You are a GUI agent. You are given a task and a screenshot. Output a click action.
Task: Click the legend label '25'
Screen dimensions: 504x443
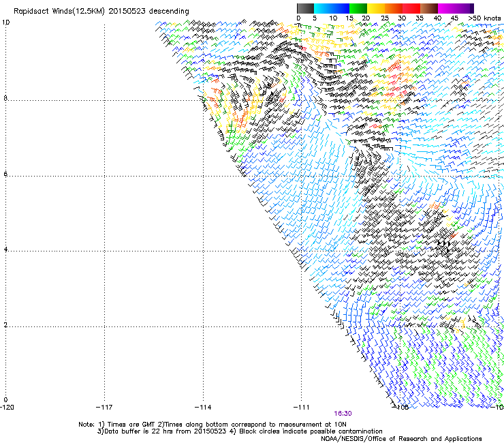[x=385, y=18]
